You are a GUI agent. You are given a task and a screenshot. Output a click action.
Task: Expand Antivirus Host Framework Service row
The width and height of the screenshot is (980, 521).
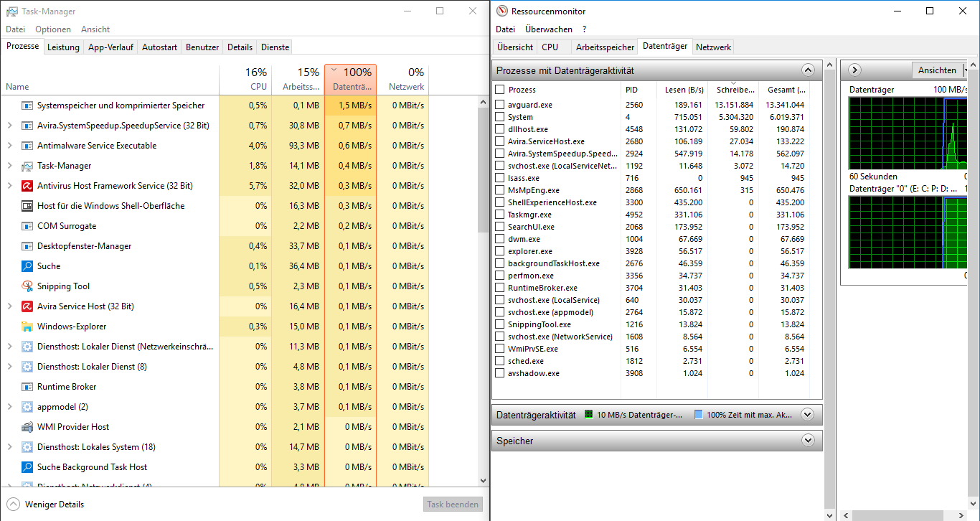pyautogui.click(x=9, y=186)
